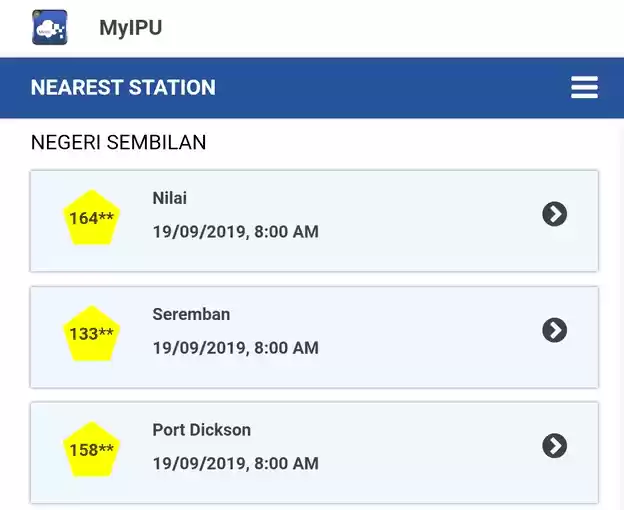Select the Nilai station name

170,198
